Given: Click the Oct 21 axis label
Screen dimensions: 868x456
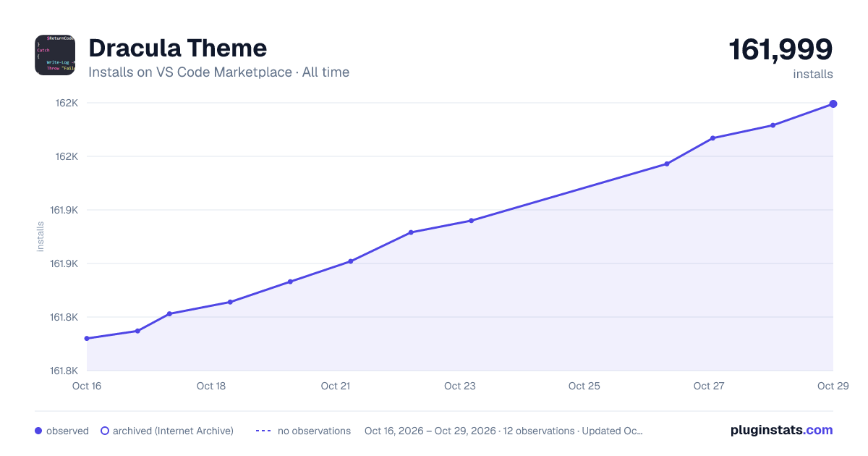Looking at the screenshot, I should click(x=336, y=386).
